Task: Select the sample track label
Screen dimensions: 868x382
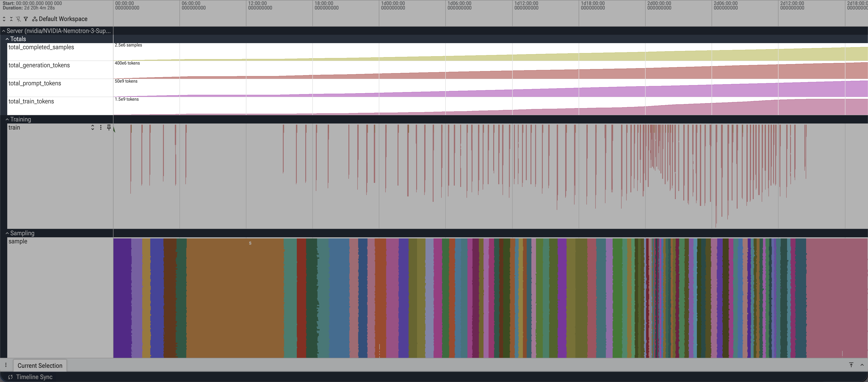Action: [18, 241]
